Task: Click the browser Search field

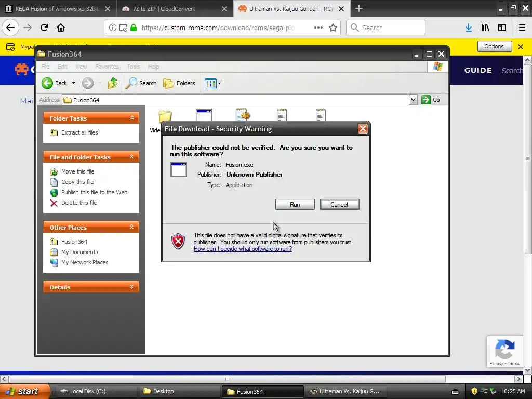Action: tap(386, 28)
